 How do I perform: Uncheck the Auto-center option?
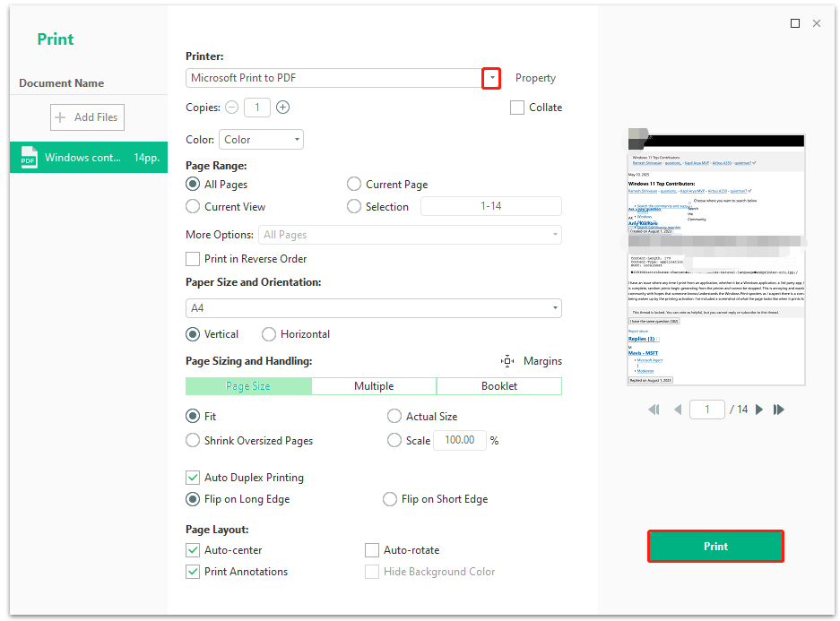click(193, 550)
